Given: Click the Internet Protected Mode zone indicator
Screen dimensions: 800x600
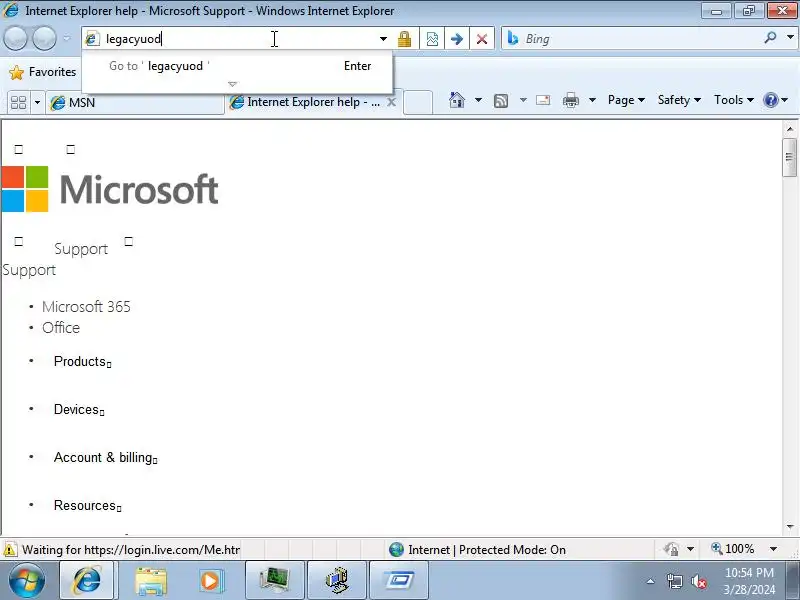Looking at the screenshot, I should point(477,549).
